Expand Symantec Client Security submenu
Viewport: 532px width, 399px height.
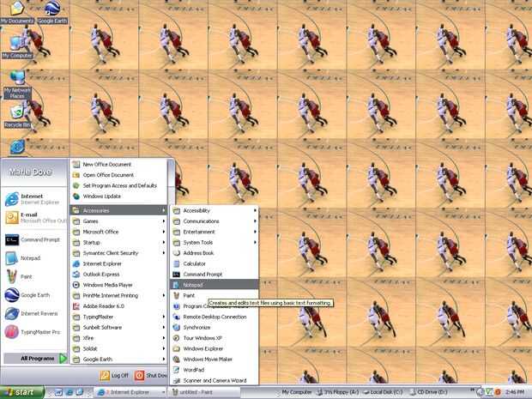(x=118, y=253)
